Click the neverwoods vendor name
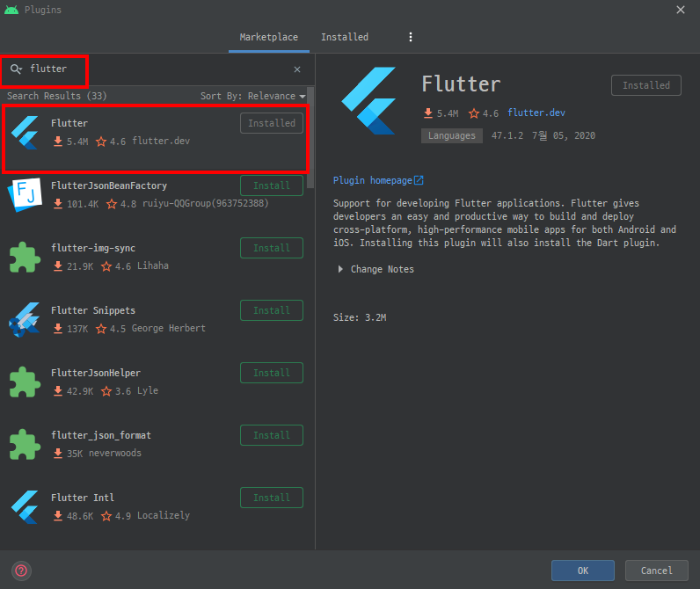700x589 pixels. point(114,454)
